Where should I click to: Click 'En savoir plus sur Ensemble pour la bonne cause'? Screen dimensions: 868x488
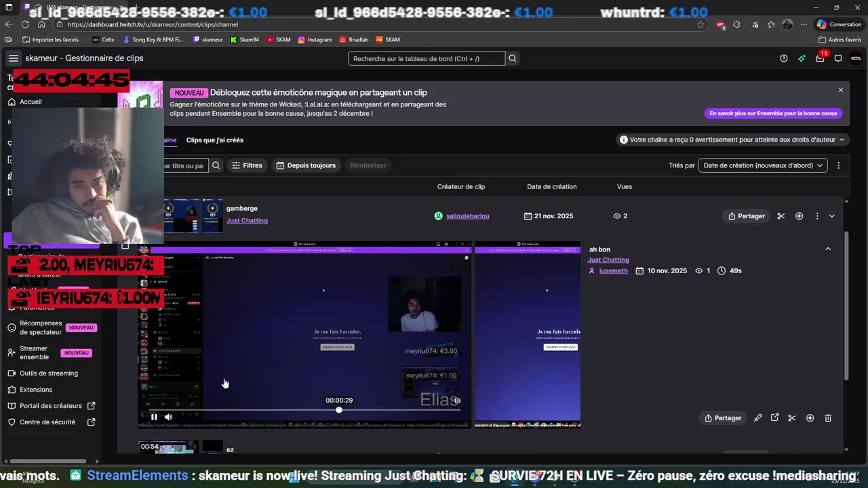tap(773, 113)
